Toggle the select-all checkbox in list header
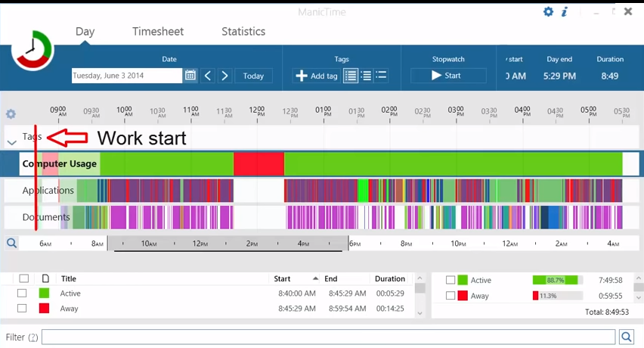644x348 pixels. [x=24, y=278]
